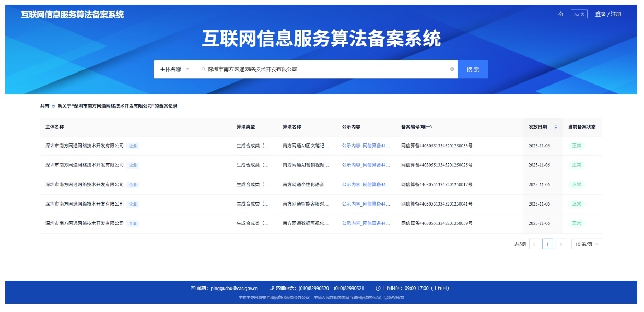This screenshot has height=312, width=644.
Task: Expand the 主体名称 search type dropdown
Action: [174, 69]
